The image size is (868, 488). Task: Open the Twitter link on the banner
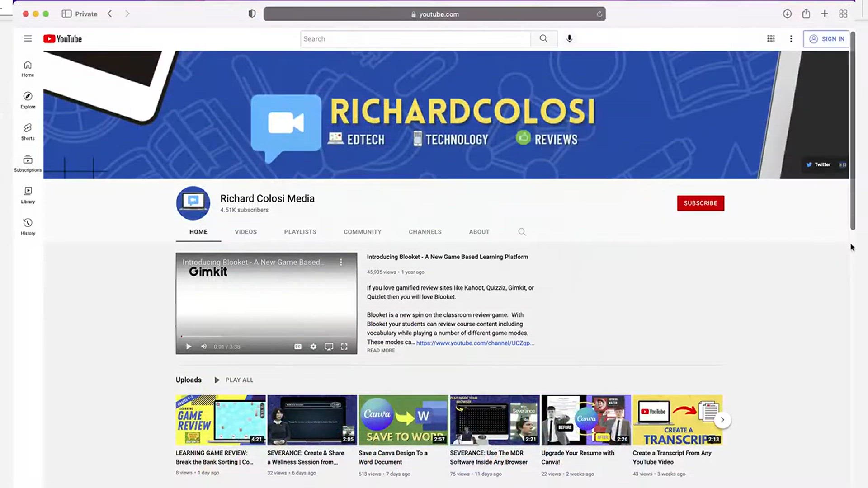(818, 164)
